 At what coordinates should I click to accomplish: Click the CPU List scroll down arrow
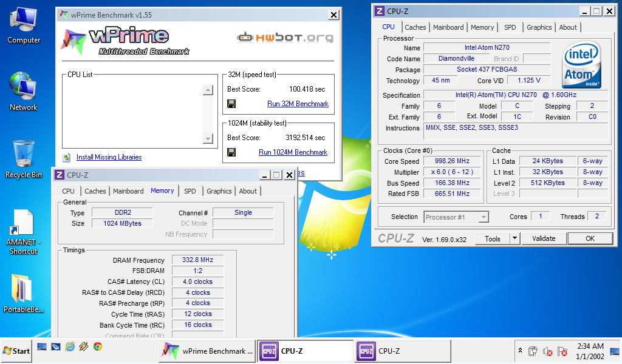[208, 138]
